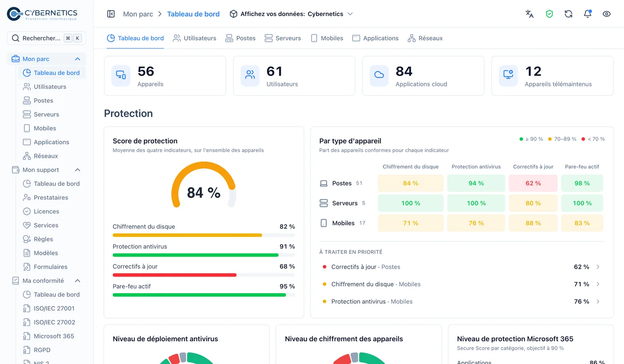The width and height of the screenshot is (624, 364).
Task: Select the Tableau de bord top tab
Action: (135, 38)
